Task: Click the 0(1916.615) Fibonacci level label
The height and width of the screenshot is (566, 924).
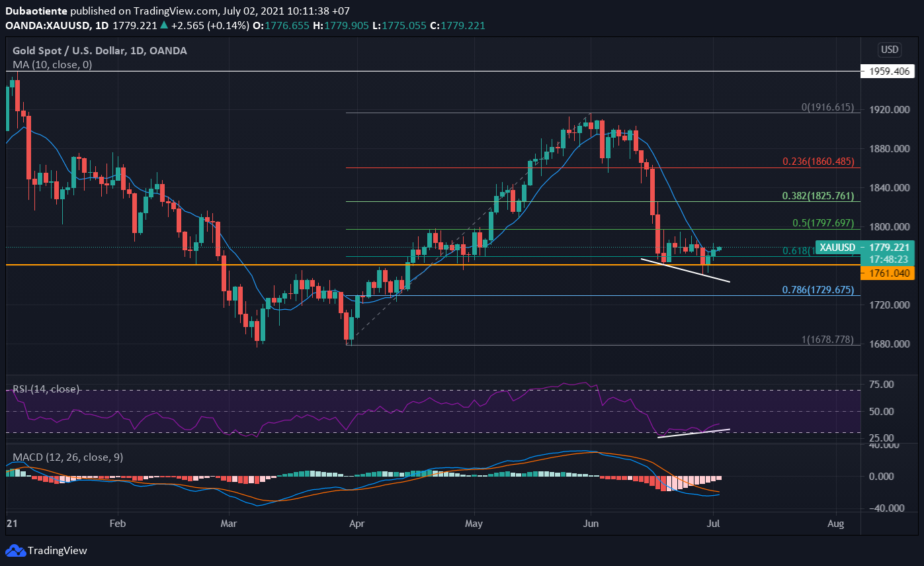Action: click(827, 107)
